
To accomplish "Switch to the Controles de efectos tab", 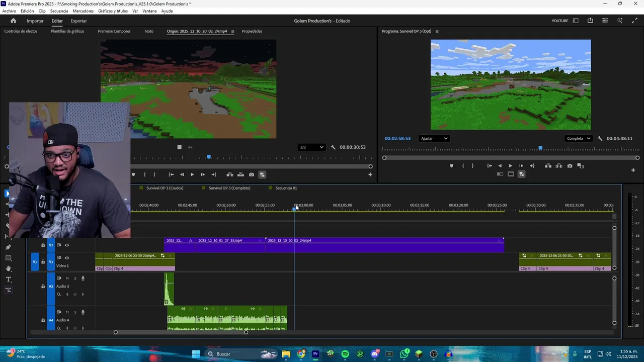I will click(x=21, y=31).
